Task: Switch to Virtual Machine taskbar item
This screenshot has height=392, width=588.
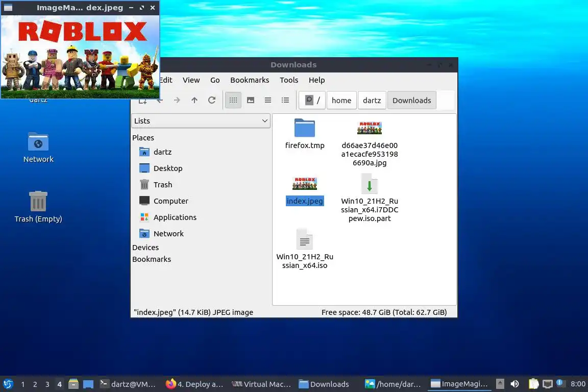Action: [x=261, y=384]
